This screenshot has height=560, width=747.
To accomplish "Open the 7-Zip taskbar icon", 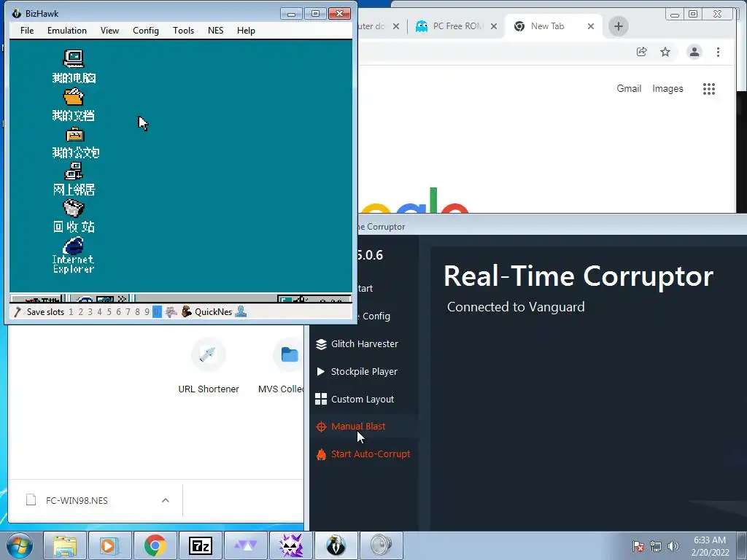I will pos(200,545).
